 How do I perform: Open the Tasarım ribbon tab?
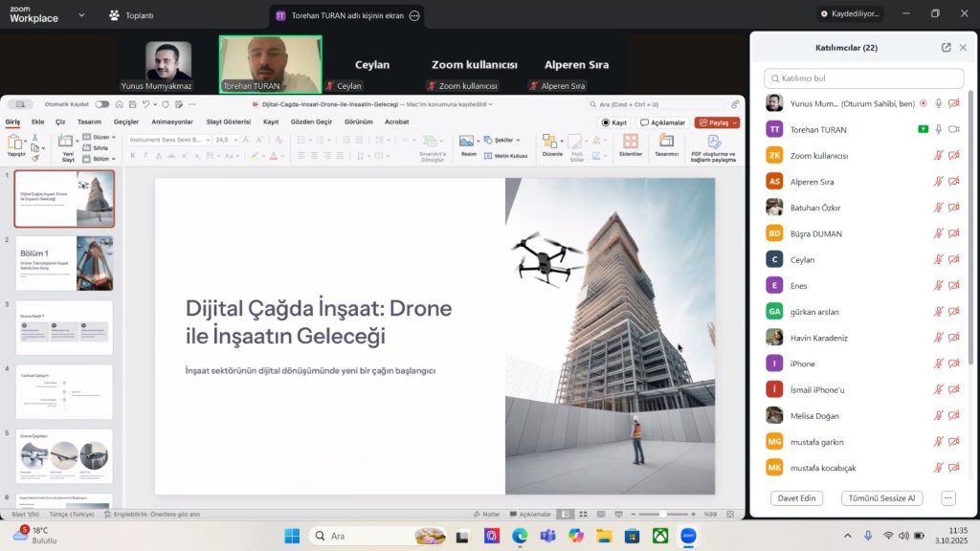tap(89, 122)
